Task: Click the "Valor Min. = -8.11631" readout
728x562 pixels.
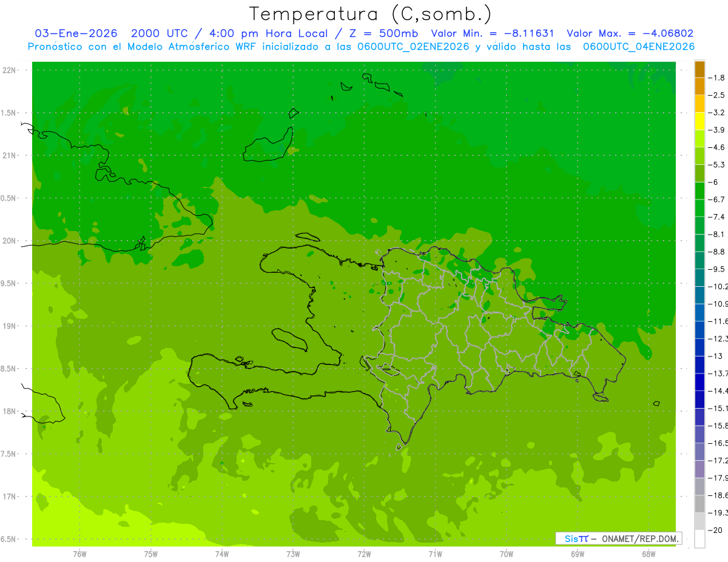Action: click(x=492, y=33)
